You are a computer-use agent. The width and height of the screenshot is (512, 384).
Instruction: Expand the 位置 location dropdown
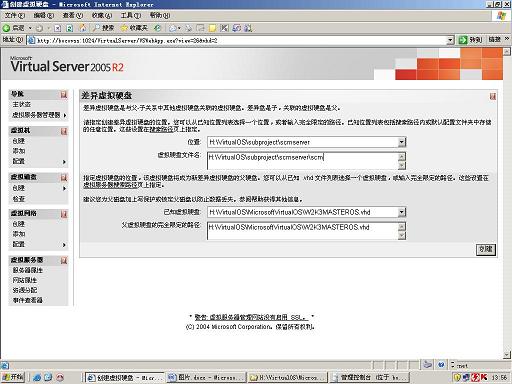402,142
